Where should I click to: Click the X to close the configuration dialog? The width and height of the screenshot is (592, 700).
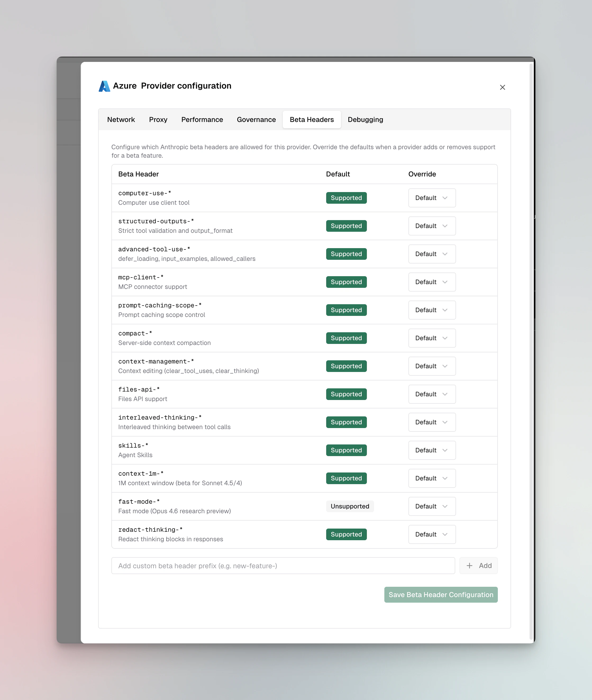pyautogui.click(x=502, y=87)
